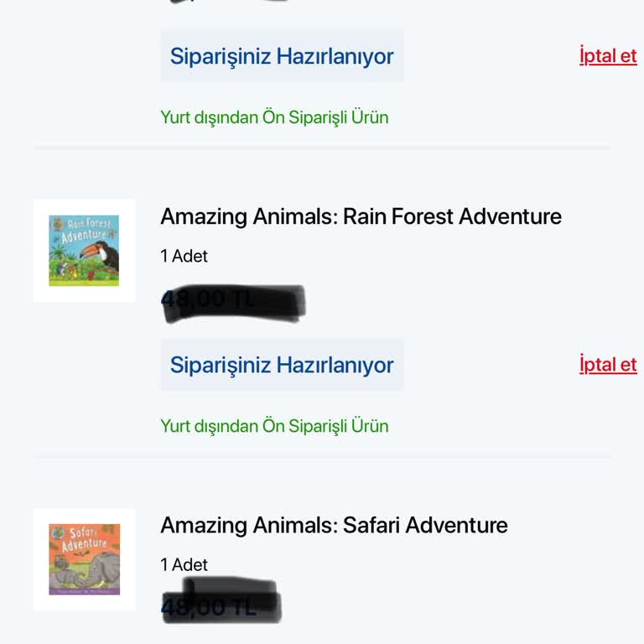Open "Amazing Animals: Rain Forest Adventure" title
The width and height of the screenshot is (644, 644).
[361, 216]
